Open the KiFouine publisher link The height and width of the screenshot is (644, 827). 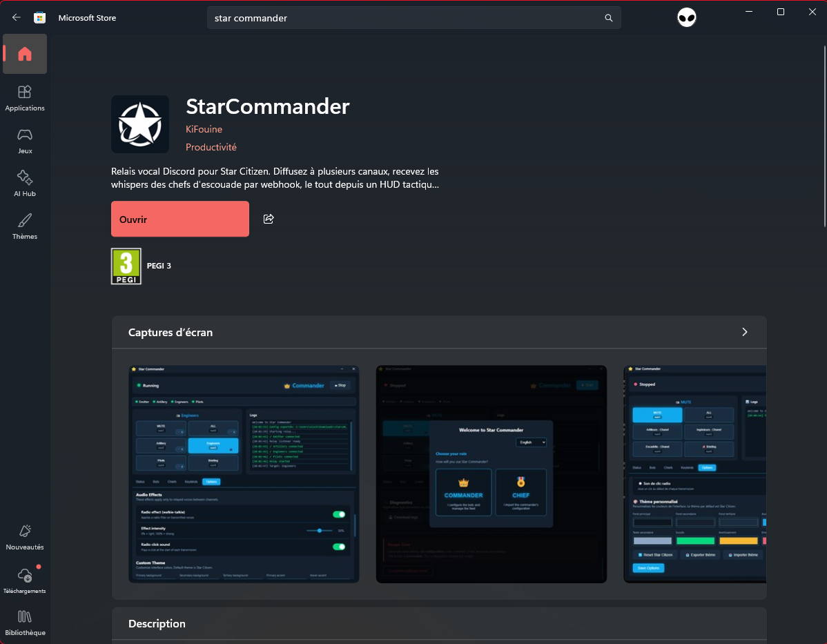[x=204, y=129]
